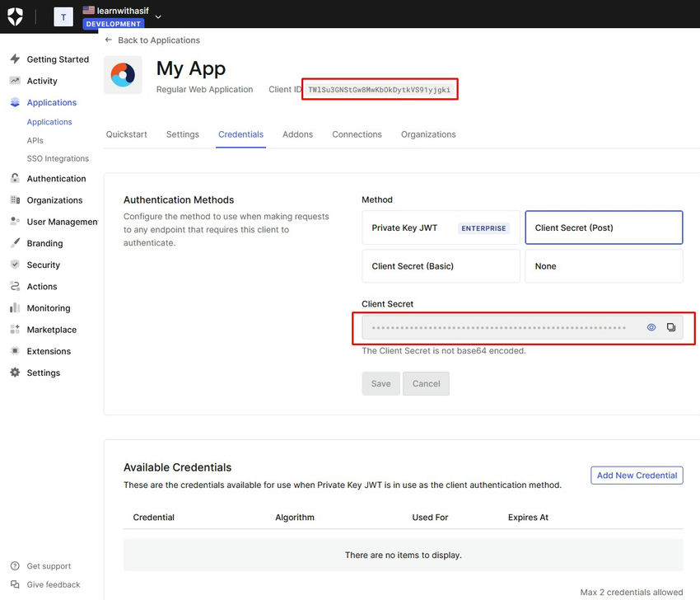Expand the Authentication sidebar section
This screenshot has height=600, width=700.
56,179
